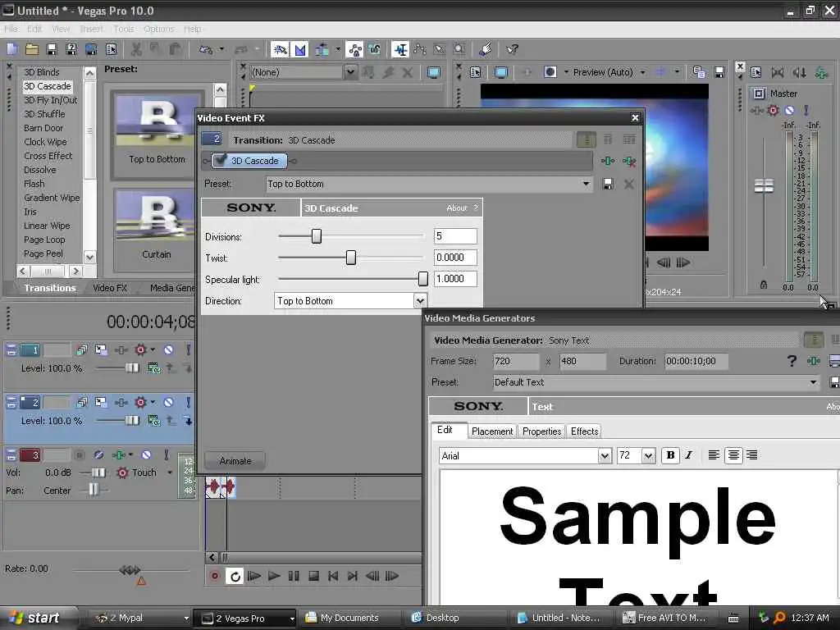
Task: Align text right in Sony Text
Action: point(752,455)
